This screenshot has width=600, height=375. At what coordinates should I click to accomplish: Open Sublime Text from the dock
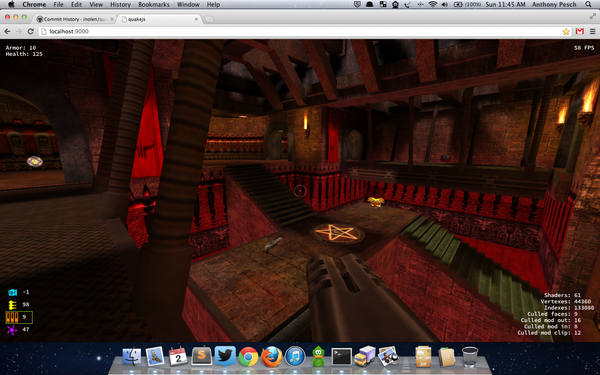(x=202, y=357)
